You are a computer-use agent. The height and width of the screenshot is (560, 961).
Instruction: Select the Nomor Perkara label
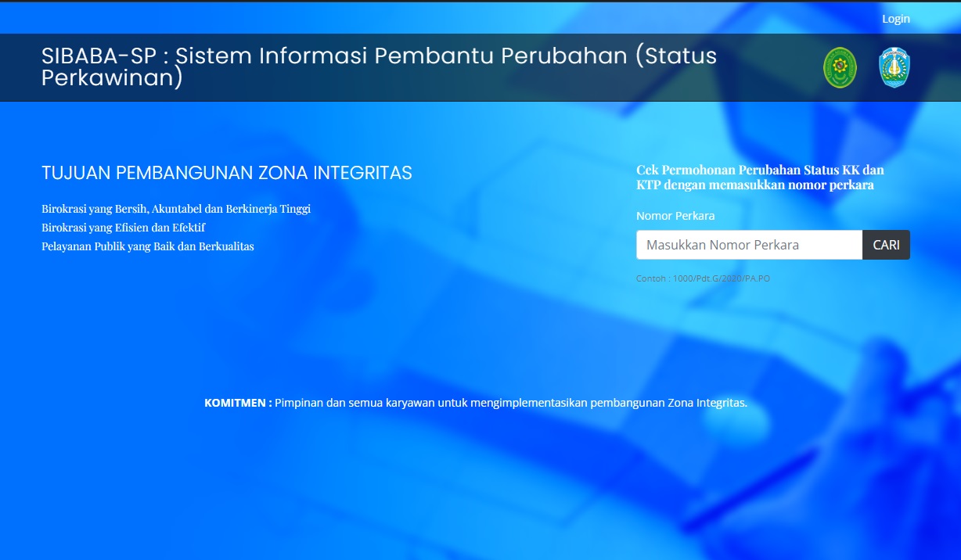[675, 216]
